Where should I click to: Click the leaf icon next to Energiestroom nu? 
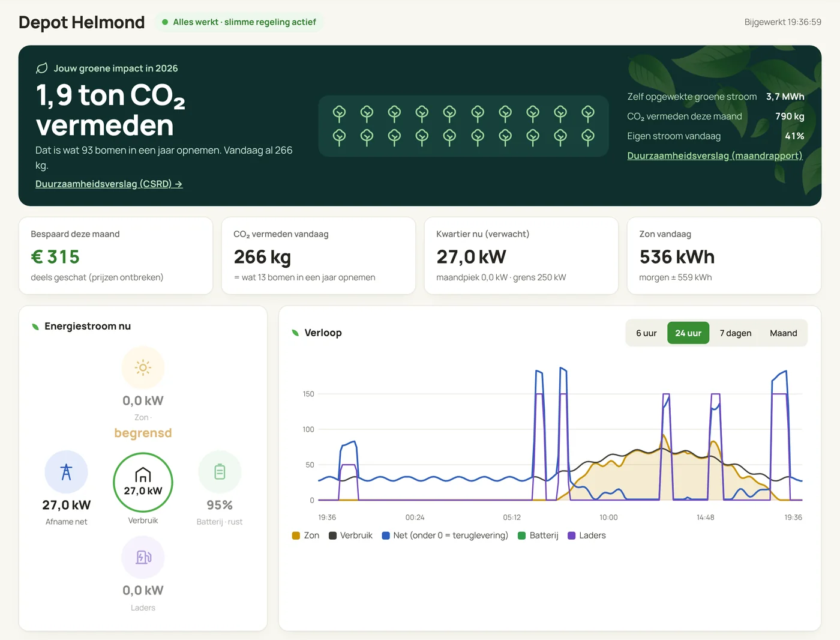[35, 327]
